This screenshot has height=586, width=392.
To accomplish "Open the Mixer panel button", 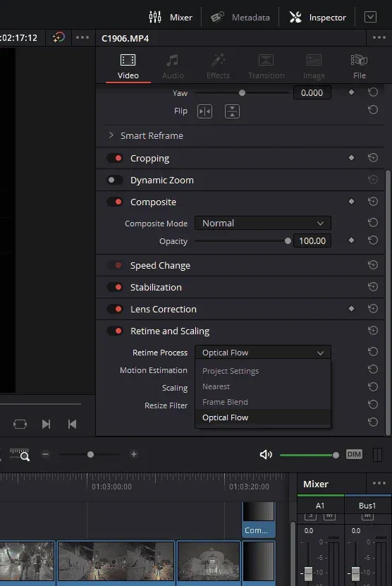I will pyautogui.click(x=171, y=17).
